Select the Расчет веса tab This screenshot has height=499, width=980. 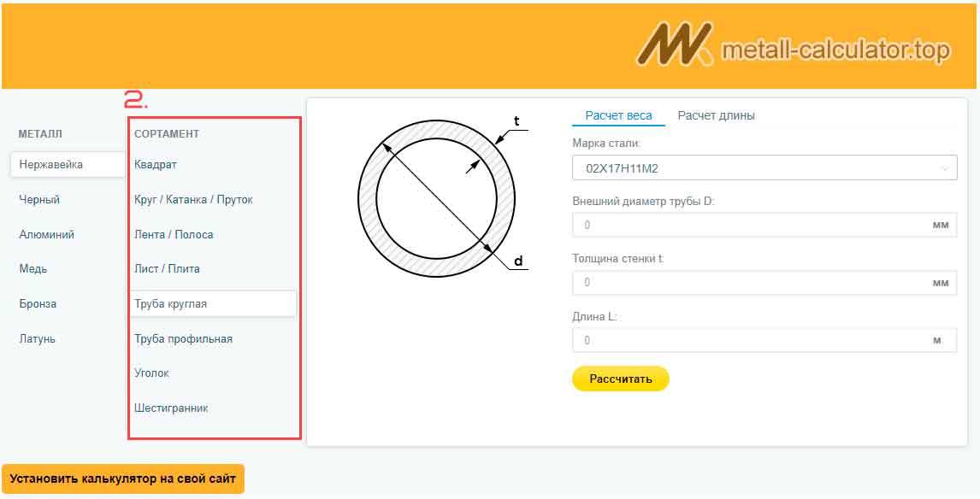[618, 115]
